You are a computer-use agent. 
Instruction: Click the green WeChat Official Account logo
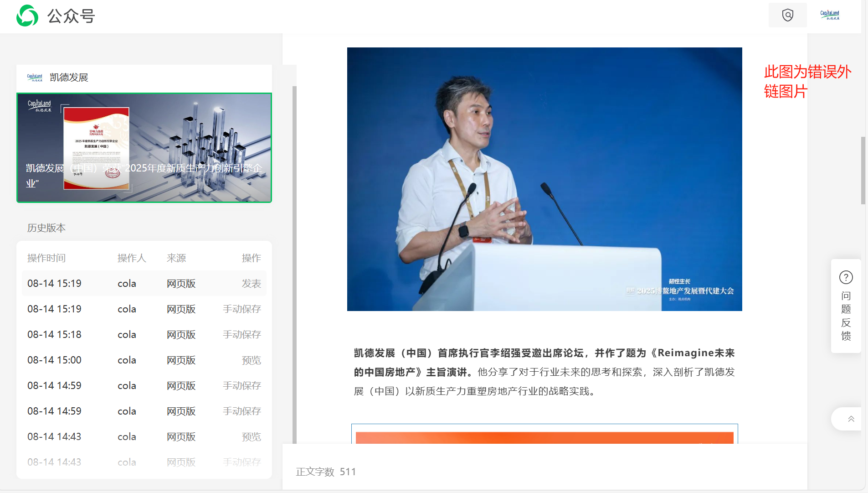(27, 16)
